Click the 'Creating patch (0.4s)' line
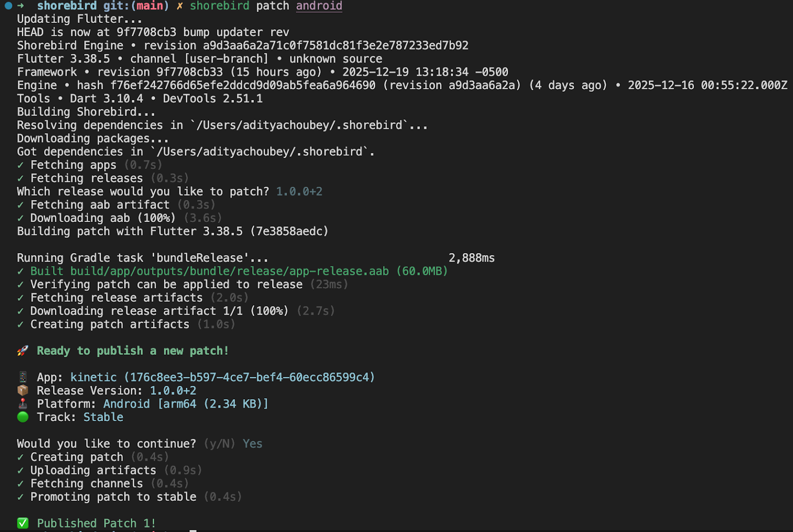This screenshot has width=793, height=532. point(93,457)
